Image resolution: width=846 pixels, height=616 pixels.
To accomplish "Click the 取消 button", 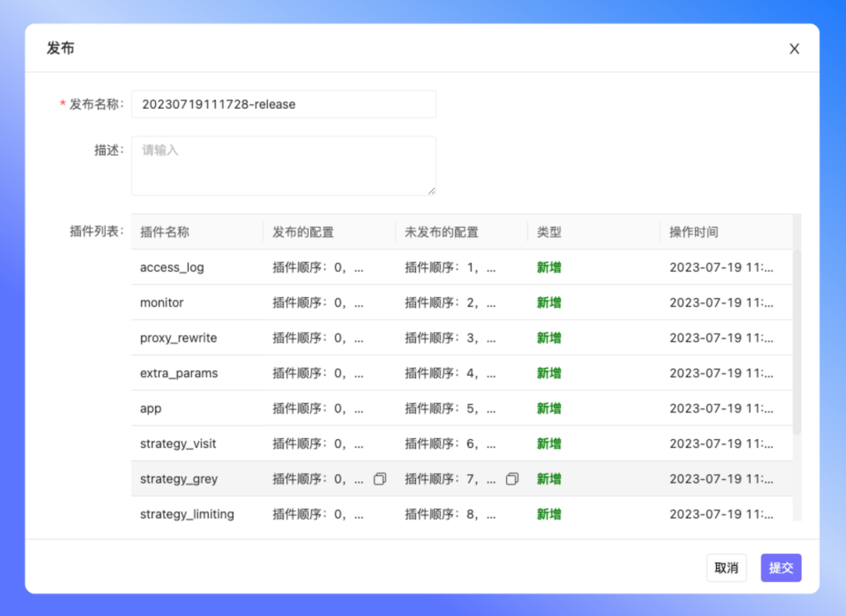I will 726,567.
